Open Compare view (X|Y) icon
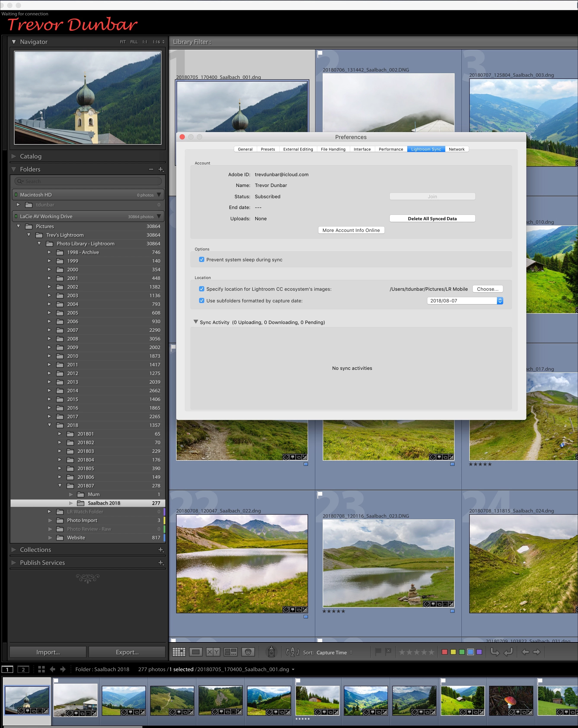Image resolution: width=578 pixels, height=728 pixels. 213,652
